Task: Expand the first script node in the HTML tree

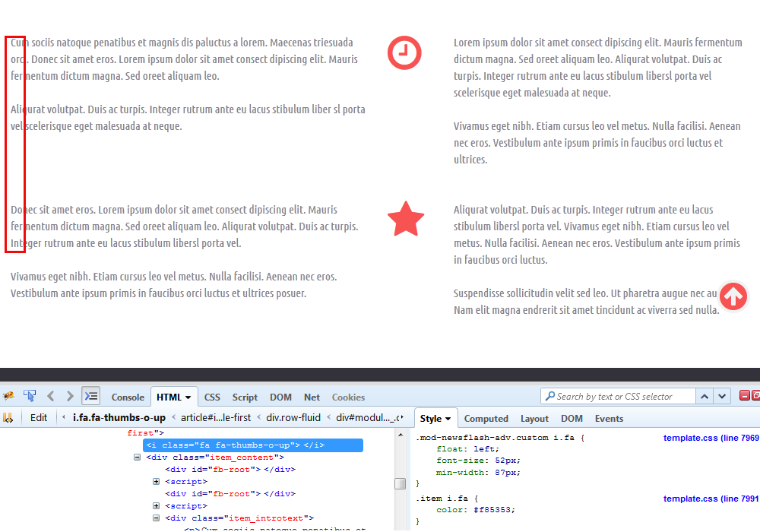Action: point(155,481)
